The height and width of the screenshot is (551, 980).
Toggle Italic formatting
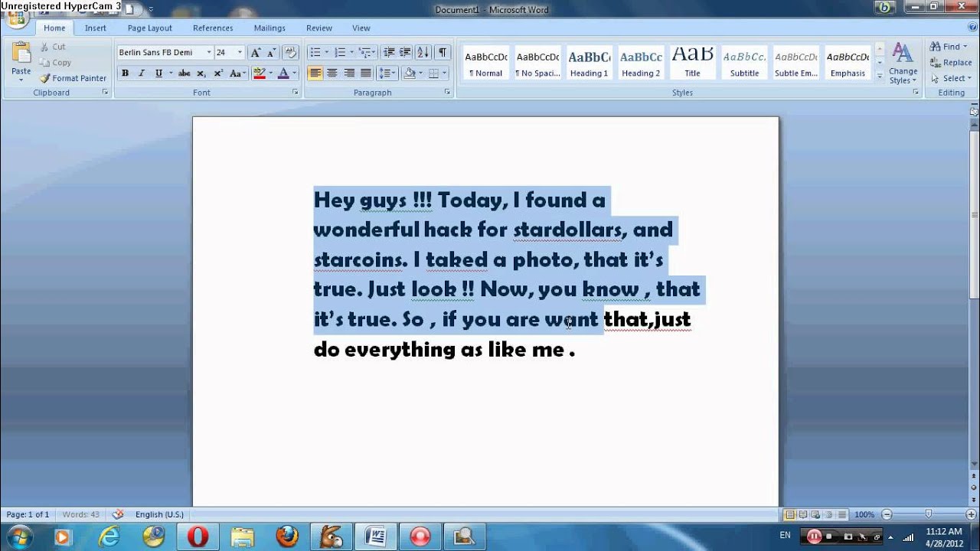pyautogui.click(x=142, y=73)
